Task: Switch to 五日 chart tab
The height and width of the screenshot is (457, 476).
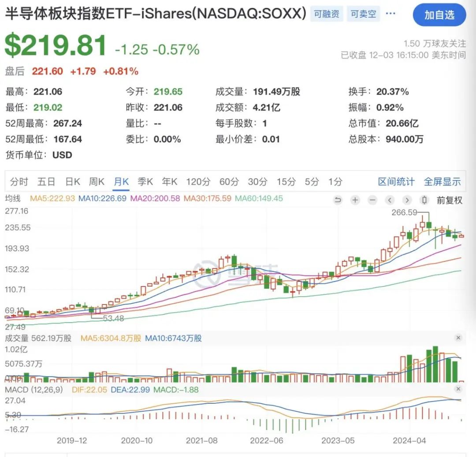Action: click(46, 182)
